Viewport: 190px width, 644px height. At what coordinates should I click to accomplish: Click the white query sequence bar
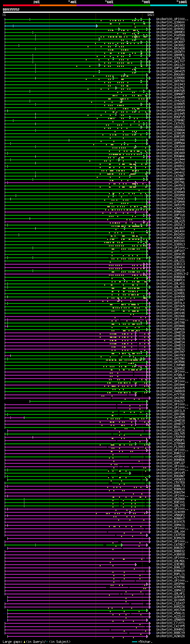[x=78, y=12]
